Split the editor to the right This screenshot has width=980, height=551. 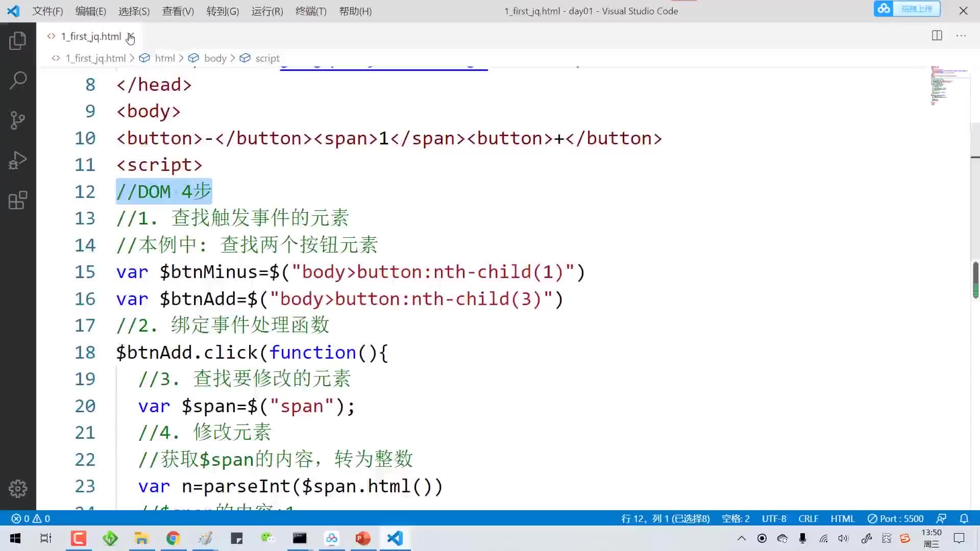[937, 36]
